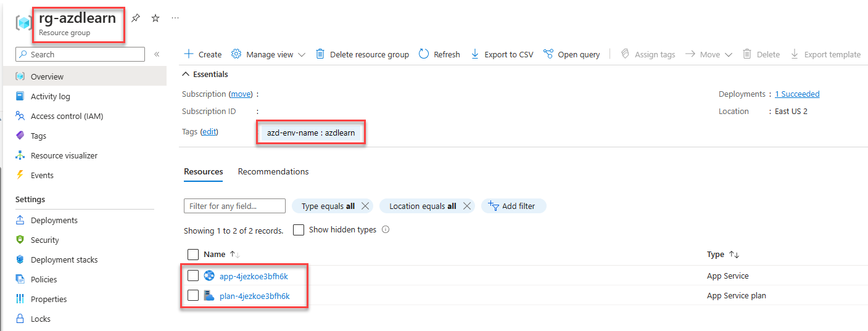Image resolution: width=868 pixels, height=331 pixels.
Task: Click Export to CSV
Action: click(x=502, y=54)
